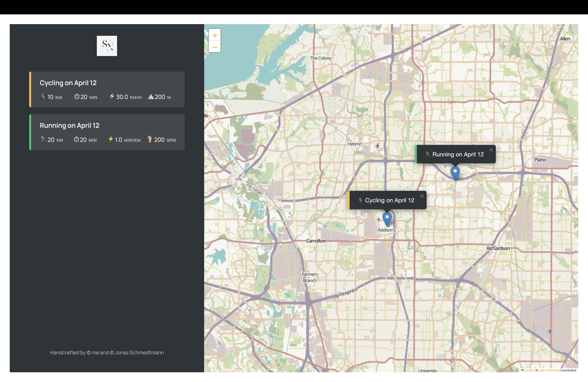This screenshot has height=382, width=588.
Task: Click the runner emoji in the Running workout card
Action: click(43, 139)
